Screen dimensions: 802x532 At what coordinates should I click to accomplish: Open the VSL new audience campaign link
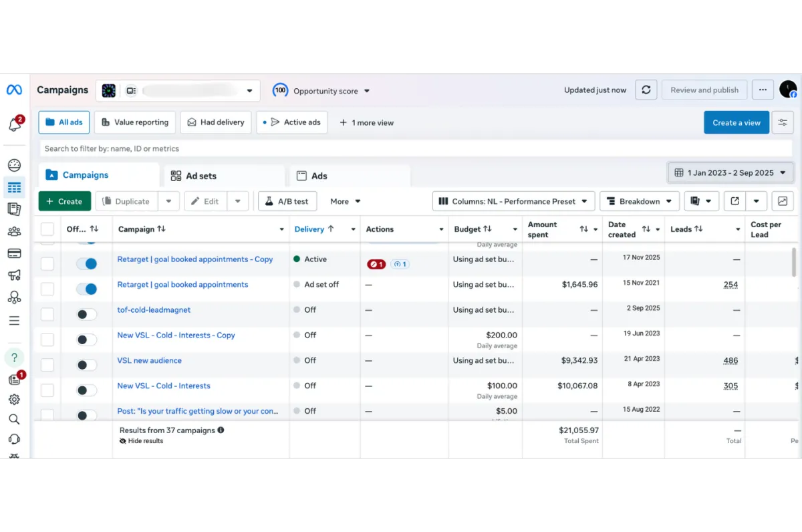pos(150,360)
